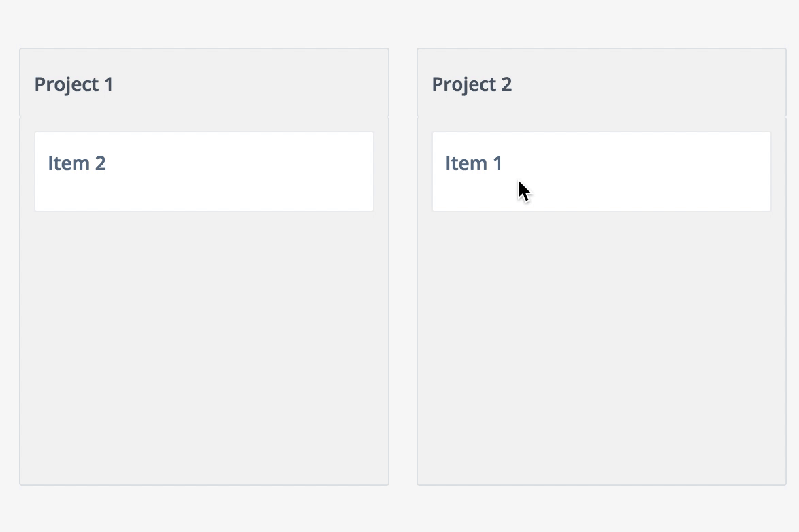Click the empty area below Item 1
The width and height of the screenshot is (799, 532).
pos(600,340)
